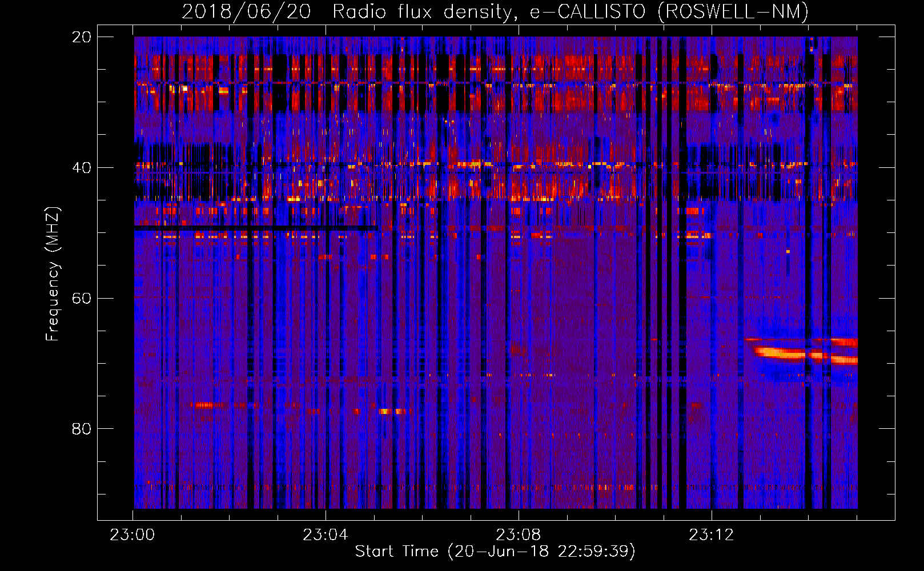Click the black horizontal bar near 49 MHz
The image size is (924, 571).
(256, 228)
